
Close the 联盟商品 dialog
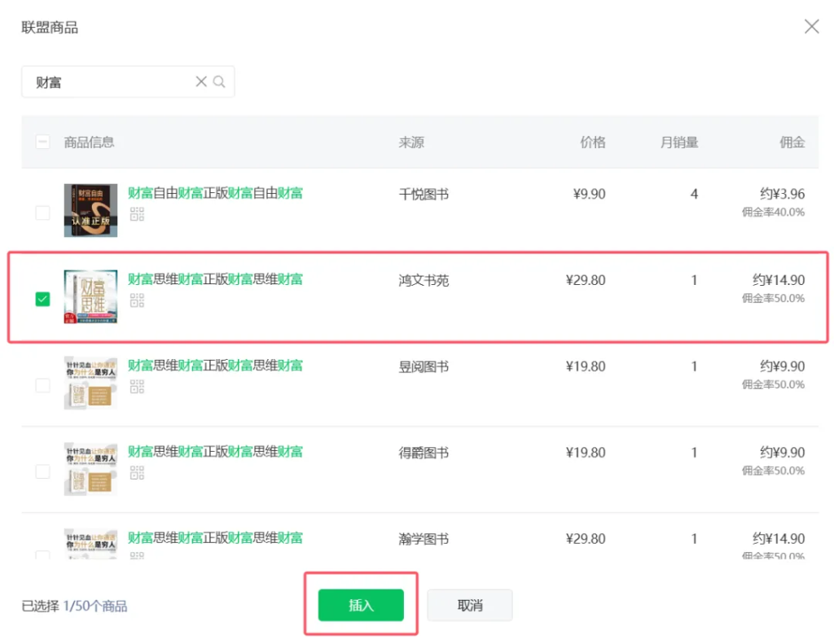[x=811, y=26]
